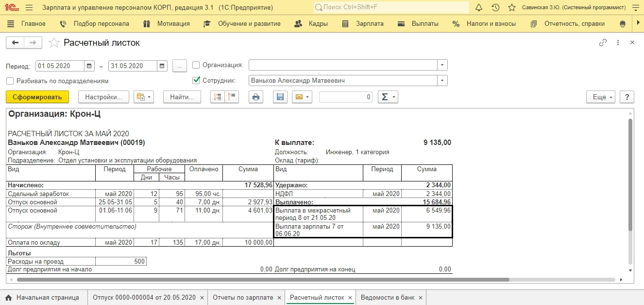Image resolution: width=644 pixels, height=305 pixels.
Task: Go back with the left arrow
Action: 15,43
